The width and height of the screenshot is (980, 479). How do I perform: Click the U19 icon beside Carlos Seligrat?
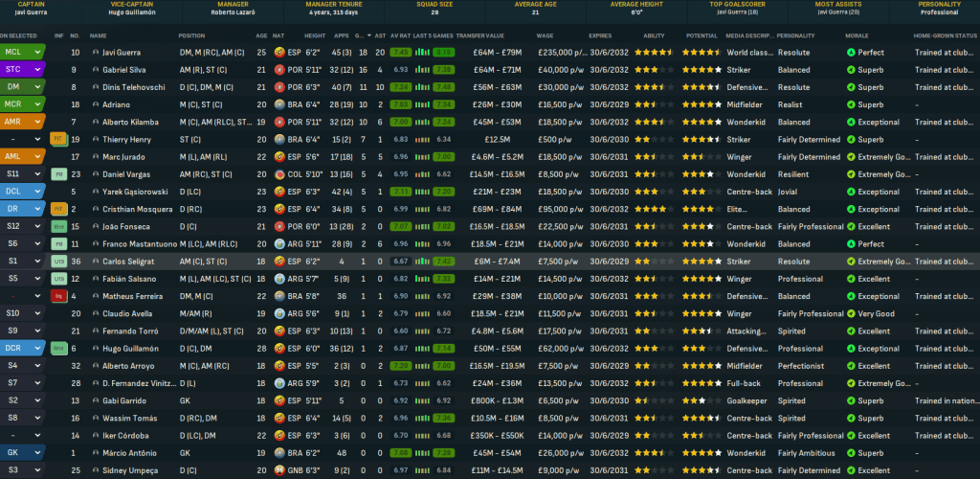(57, 261)
